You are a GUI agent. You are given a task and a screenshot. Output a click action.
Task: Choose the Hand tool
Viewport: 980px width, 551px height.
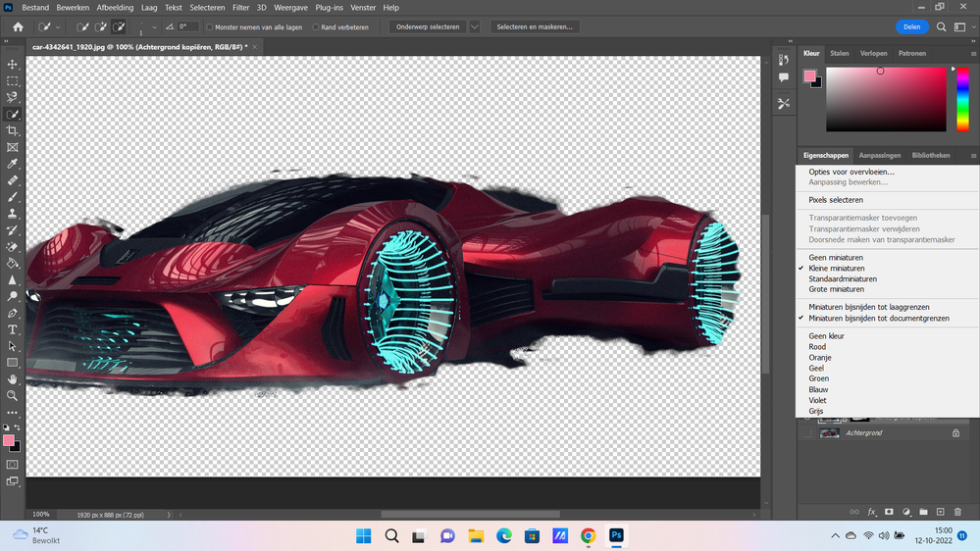pos(13,379)
